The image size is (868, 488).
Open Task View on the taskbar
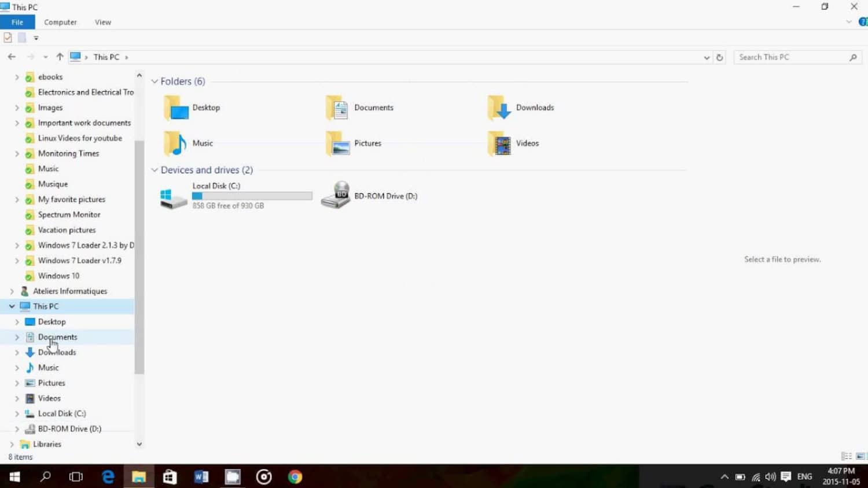coord(76,477)
